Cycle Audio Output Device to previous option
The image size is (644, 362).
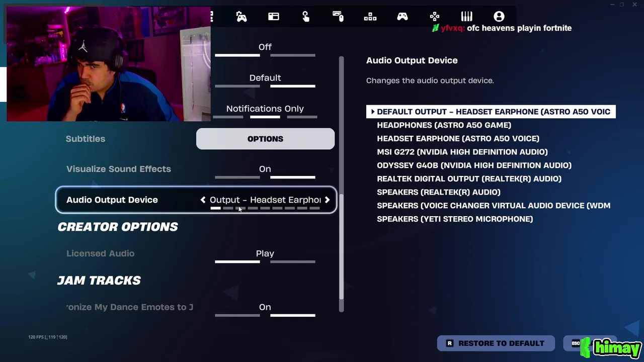203,200
